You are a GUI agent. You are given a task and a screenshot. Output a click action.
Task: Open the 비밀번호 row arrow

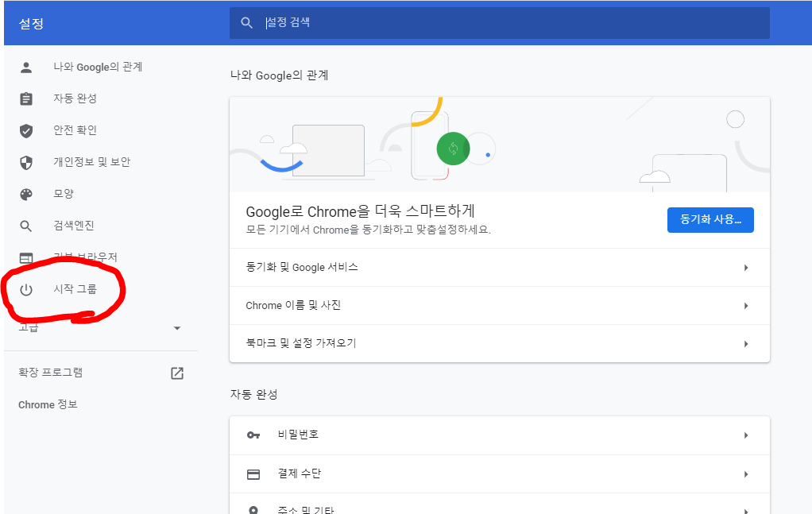[746, 435]
